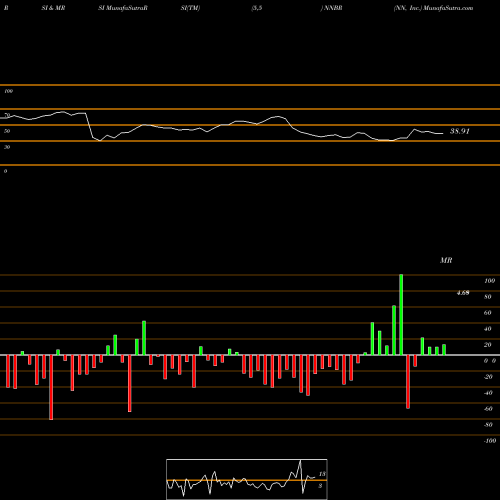
Task: Click the RSI axis label 30
Action: (x=7, y=147)
